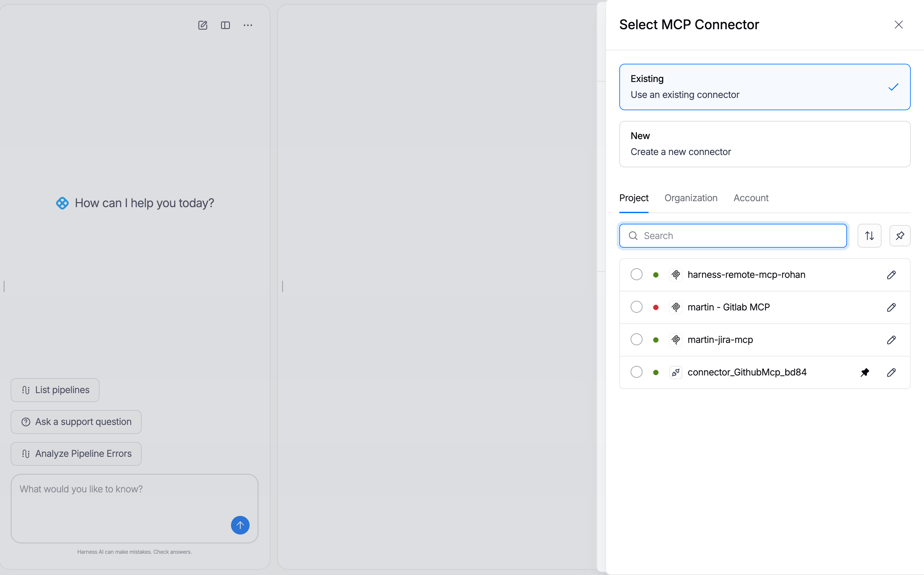Edit connector_GithubMcp_bd84 connector
Screen dimensions: 924x575
(891, 372)
